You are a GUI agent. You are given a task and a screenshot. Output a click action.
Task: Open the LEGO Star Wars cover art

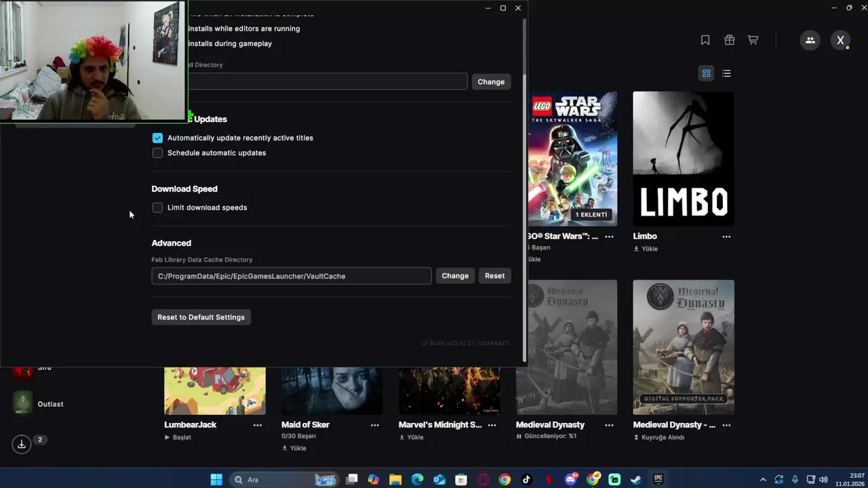[572, 159]
